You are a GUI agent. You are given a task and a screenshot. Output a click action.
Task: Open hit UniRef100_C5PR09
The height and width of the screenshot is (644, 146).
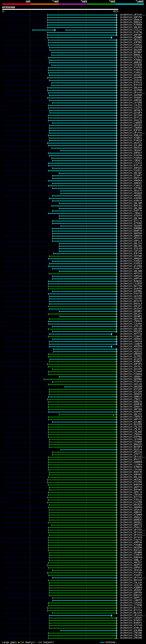[131, 321]
